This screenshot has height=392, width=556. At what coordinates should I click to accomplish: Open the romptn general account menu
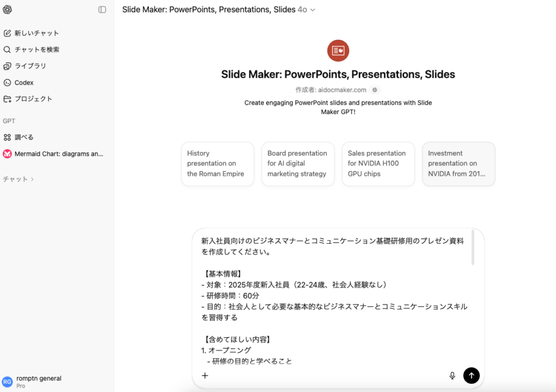click(x=38, y=382)
